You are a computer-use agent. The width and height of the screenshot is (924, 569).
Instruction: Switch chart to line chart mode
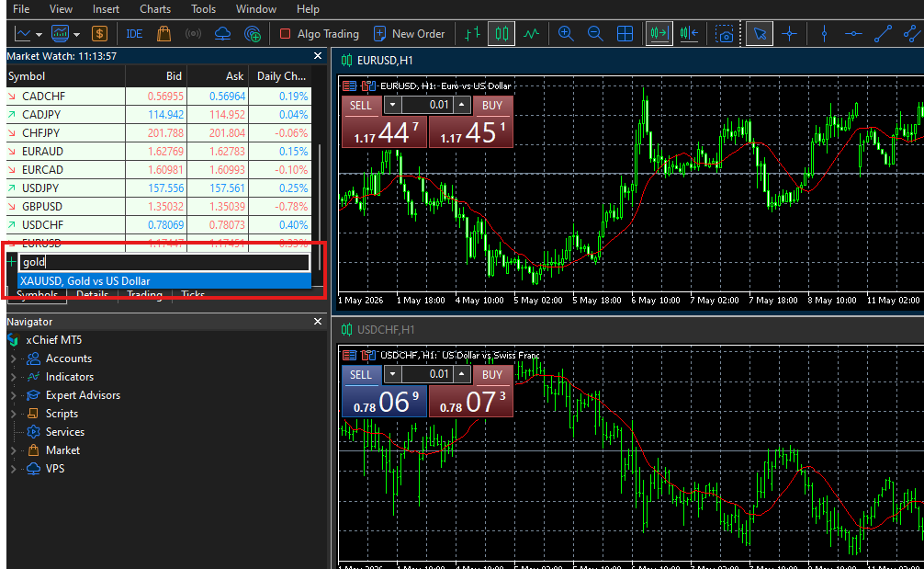pos(532,34)
